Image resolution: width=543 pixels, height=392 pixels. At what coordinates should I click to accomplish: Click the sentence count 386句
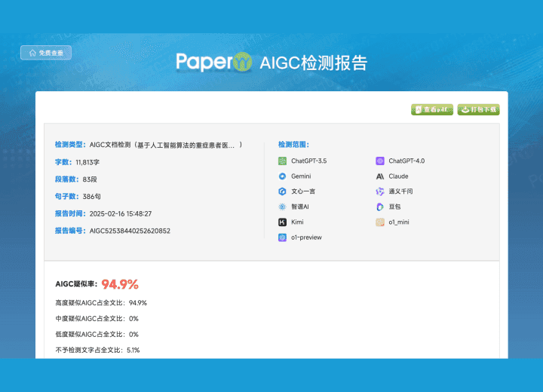pyautogui.click(x=91, y=196)
